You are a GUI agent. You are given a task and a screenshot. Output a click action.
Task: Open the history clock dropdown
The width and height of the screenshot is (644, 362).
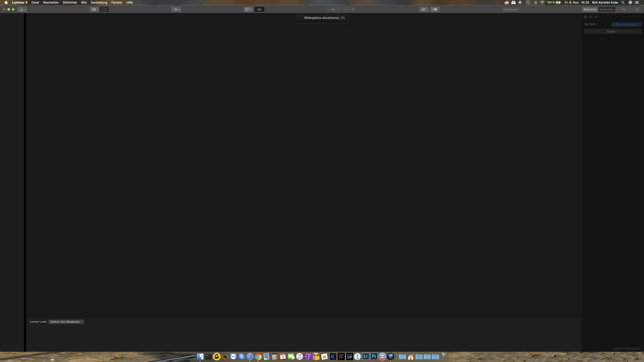point(597,17)
